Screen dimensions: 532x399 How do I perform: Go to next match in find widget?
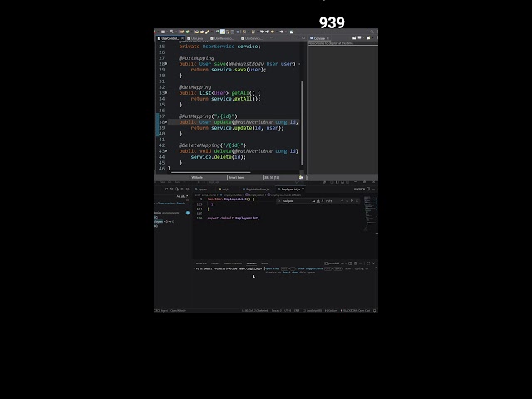pyautogui.click(x=347, y=201)
